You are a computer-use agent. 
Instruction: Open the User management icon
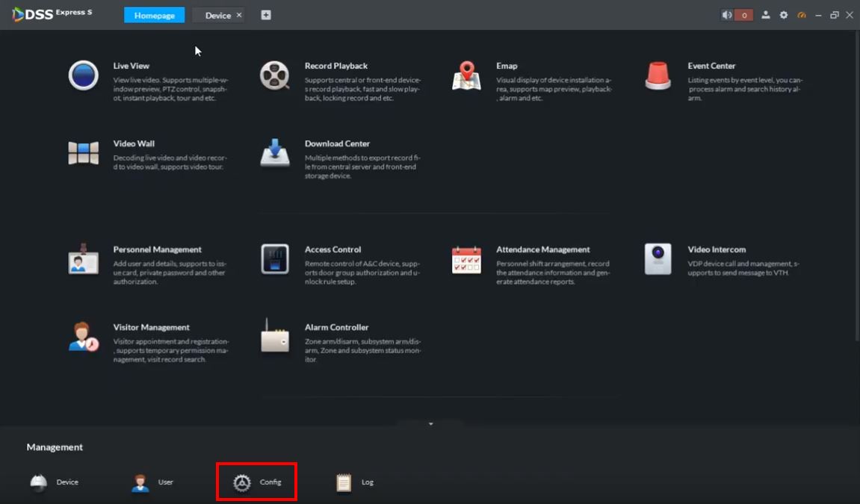click(140, 482)
